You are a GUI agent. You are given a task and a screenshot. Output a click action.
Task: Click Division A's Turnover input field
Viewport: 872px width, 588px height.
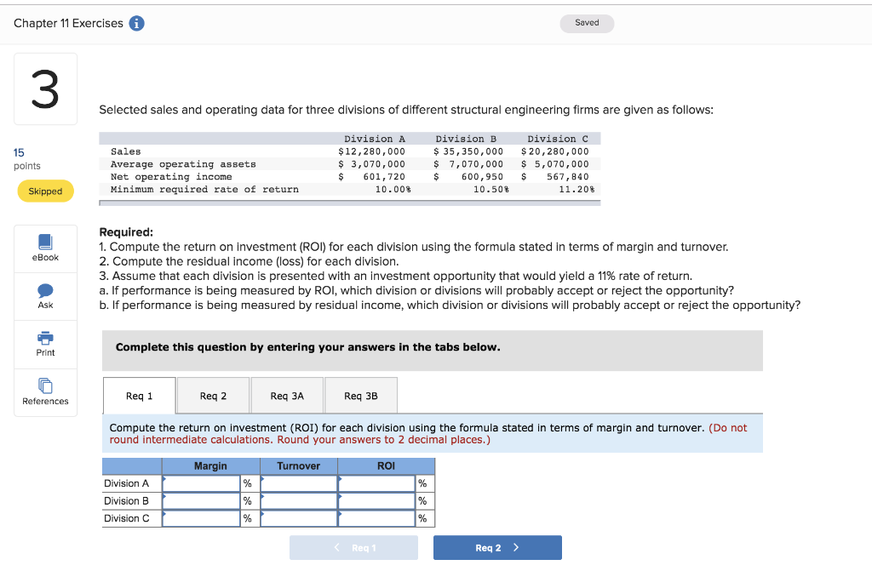299,482
